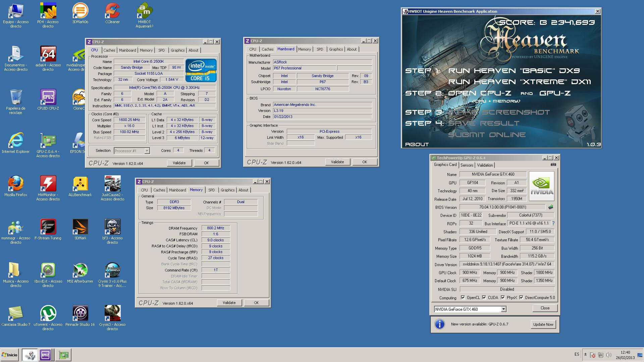Open SPD tab in Memory CPU-Z window
The image size is (644, 362).
211,190
